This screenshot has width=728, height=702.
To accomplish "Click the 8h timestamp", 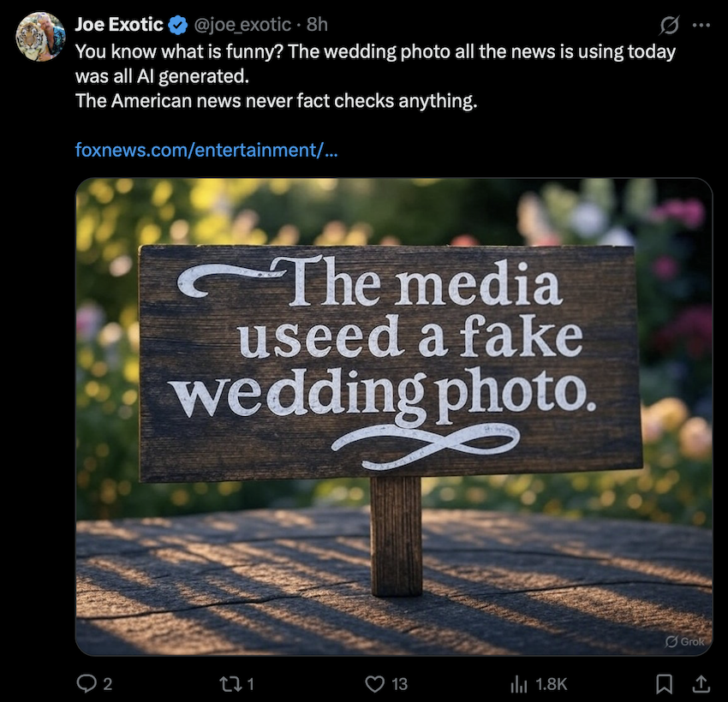I will tap(317, 25).
